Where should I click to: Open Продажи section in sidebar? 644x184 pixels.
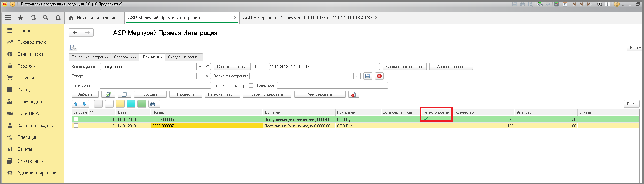26,66
